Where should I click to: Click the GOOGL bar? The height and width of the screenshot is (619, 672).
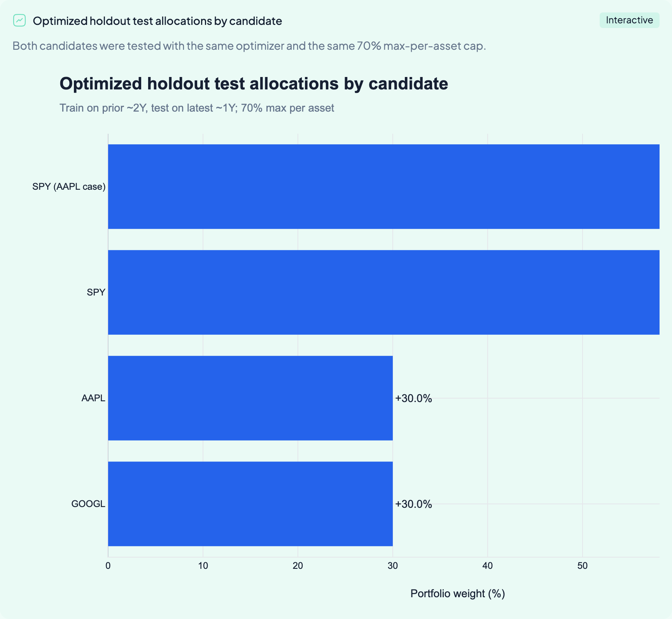[250, 504]
